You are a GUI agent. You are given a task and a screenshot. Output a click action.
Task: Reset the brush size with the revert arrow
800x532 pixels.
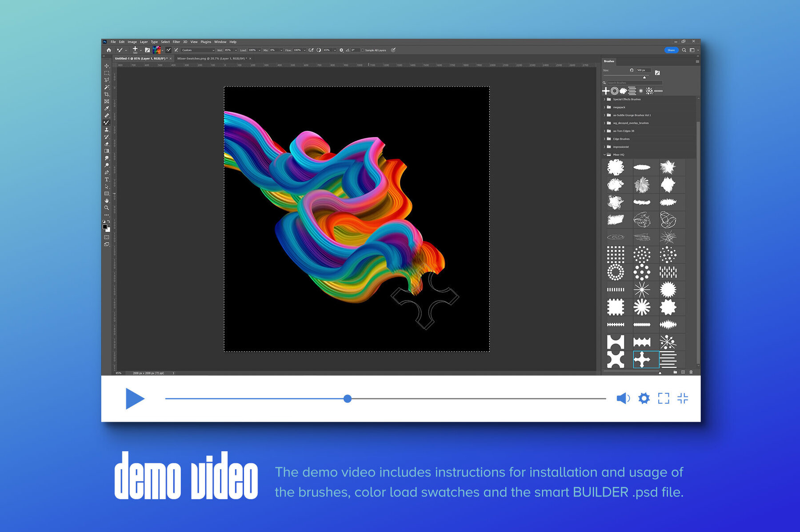[633, 70]
